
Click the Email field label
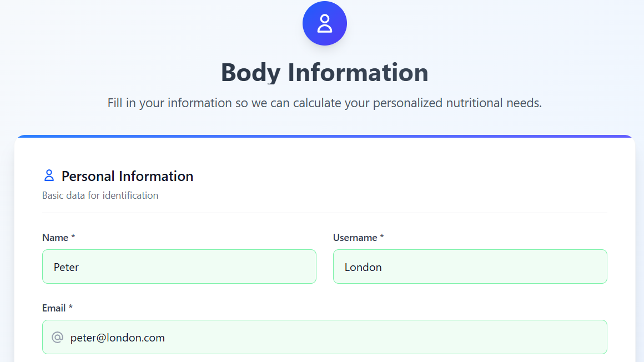pyautogui.click(x=54, y=308)
